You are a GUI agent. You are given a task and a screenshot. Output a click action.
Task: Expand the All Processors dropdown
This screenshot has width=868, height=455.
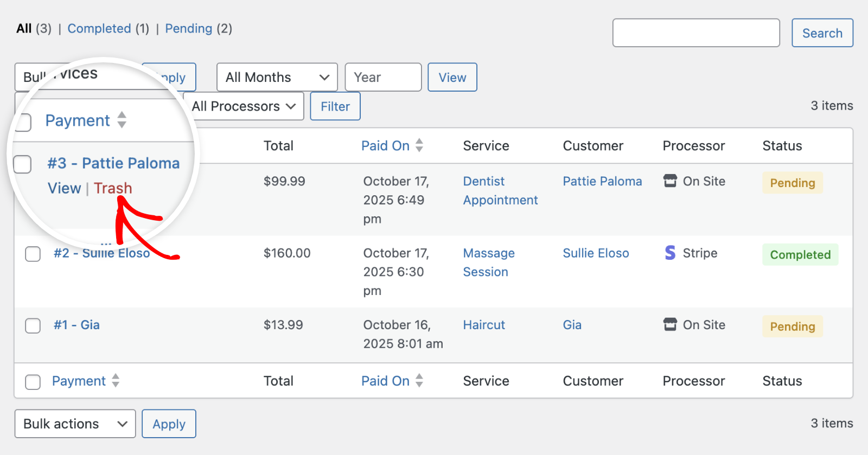coord(244,106)
